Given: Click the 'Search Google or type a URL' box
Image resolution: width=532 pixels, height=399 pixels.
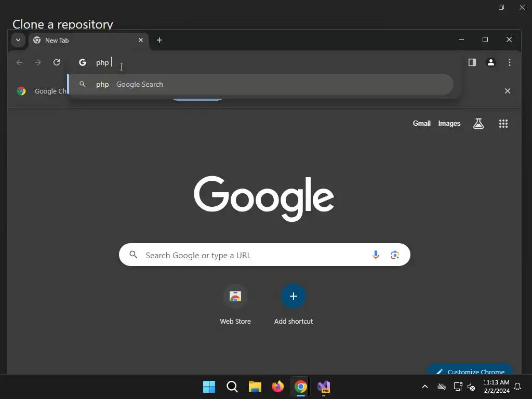Looking at the screenshot, I should click(x=264, y=255).
